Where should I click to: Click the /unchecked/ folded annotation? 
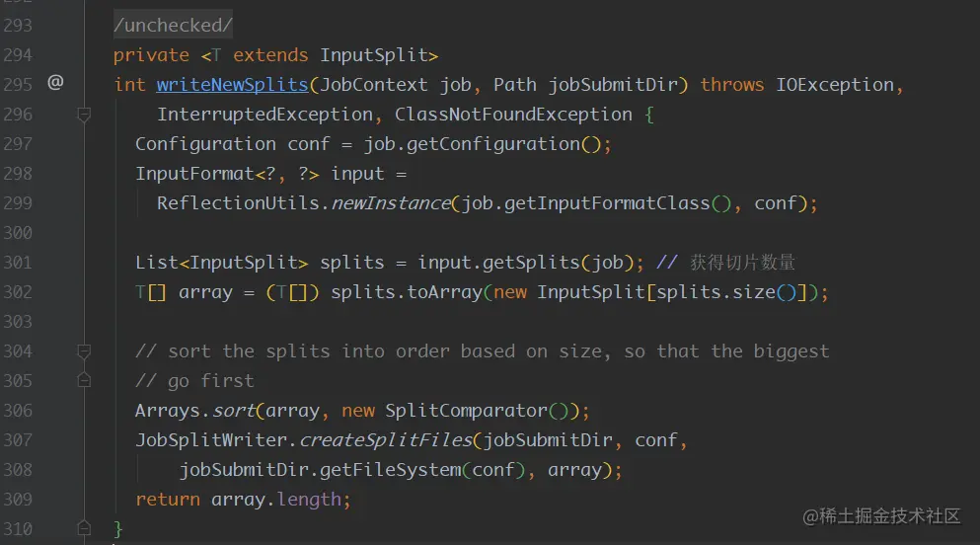[173, 25]
